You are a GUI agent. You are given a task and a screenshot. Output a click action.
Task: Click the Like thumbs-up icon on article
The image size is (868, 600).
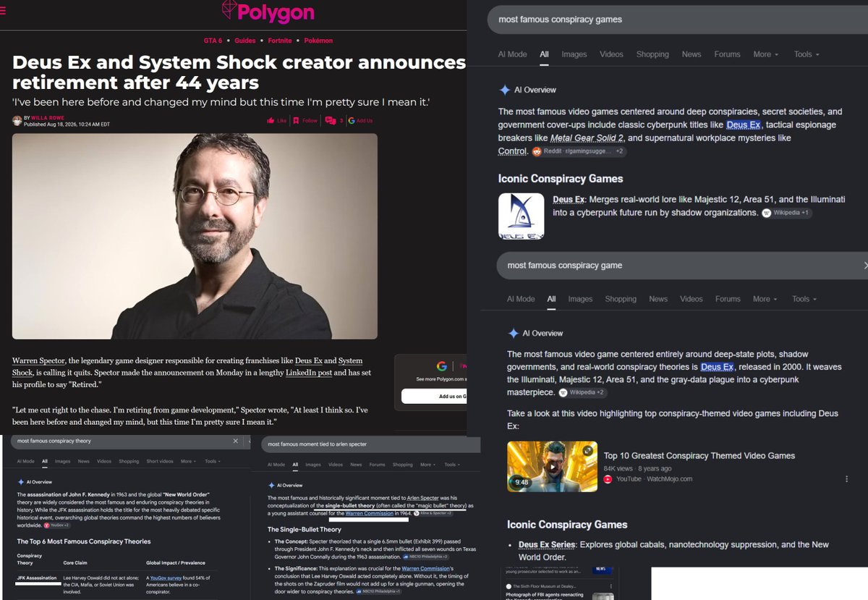[x=271, y=121]
